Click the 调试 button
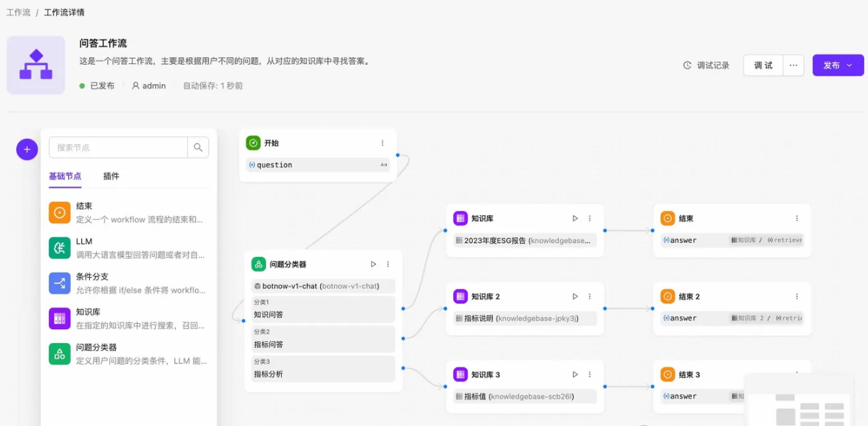The image size is (868, 426). pyautogui.click(x=763, y=65)
